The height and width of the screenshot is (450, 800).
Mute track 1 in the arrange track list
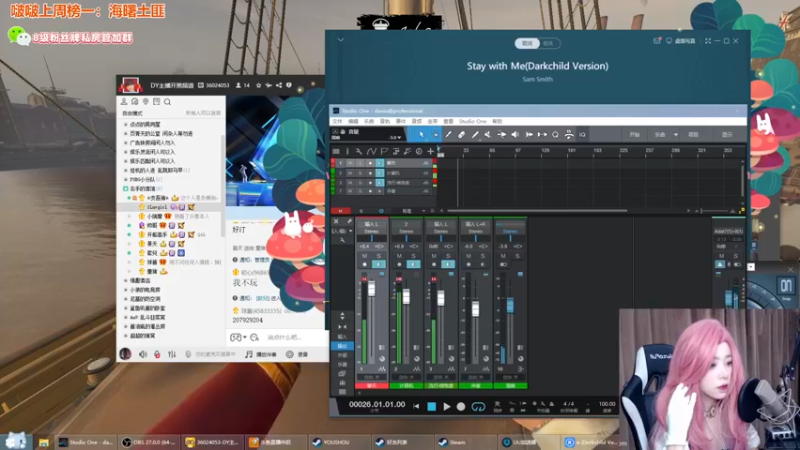(x=350, y=163)
